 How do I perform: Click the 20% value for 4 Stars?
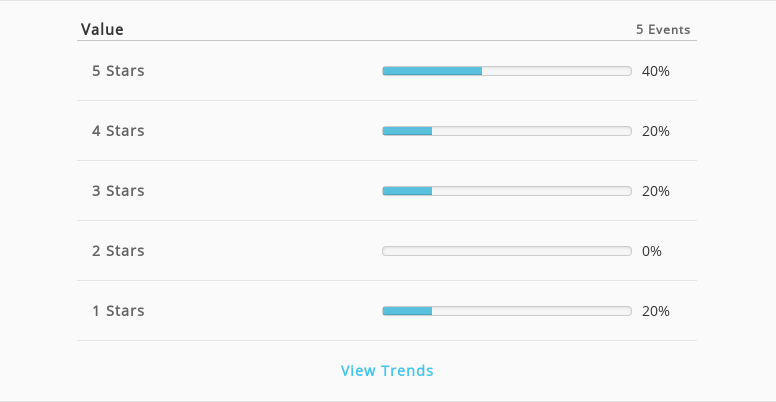(656, 131)
